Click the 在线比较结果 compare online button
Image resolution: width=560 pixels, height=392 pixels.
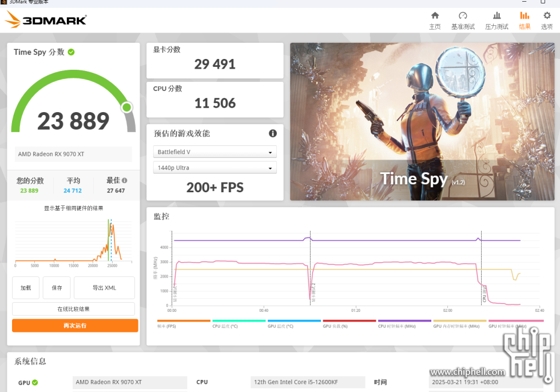74,309
